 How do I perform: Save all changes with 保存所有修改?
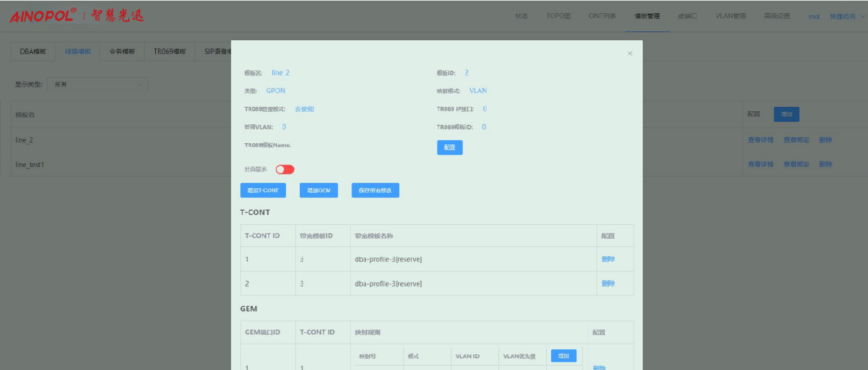[x=375, y=190]
